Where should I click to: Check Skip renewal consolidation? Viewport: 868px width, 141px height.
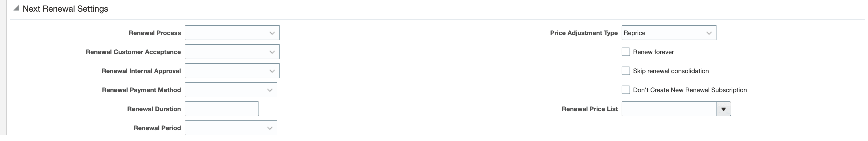(626, 71)
